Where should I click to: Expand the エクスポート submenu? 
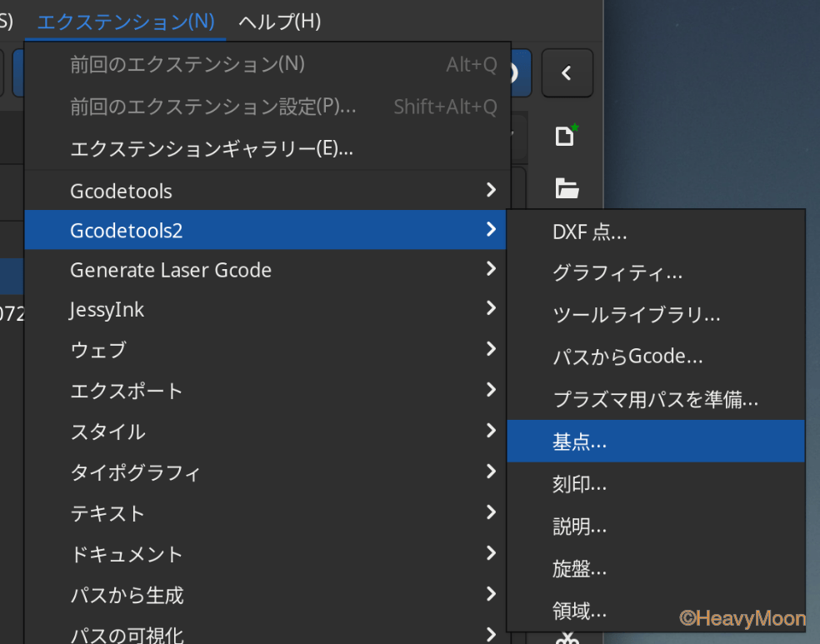pyautogui.click(x=267, y=391)
